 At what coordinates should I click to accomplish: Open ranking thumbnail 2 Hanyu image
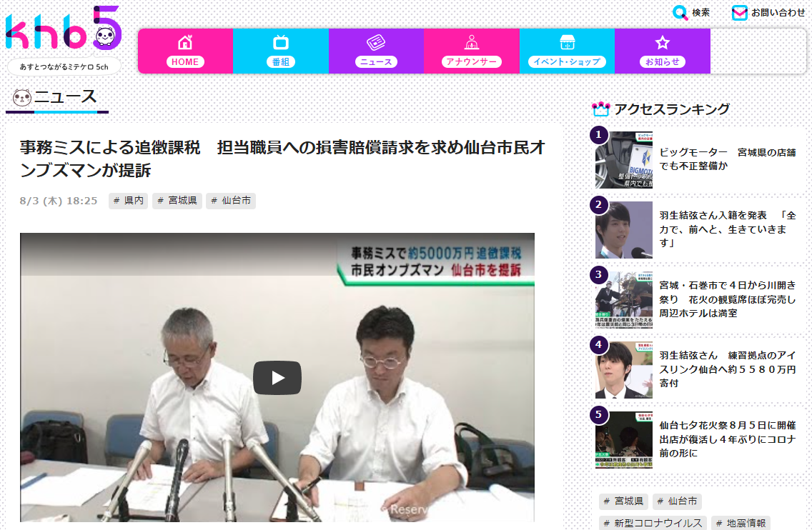(623, 230)
